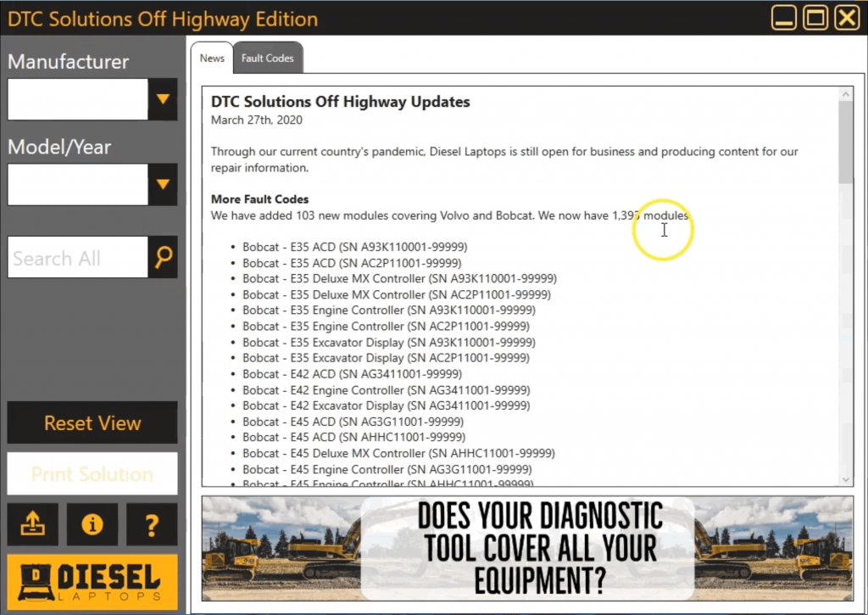Click the news scrollbar down arrow

(x=846, y=479)
